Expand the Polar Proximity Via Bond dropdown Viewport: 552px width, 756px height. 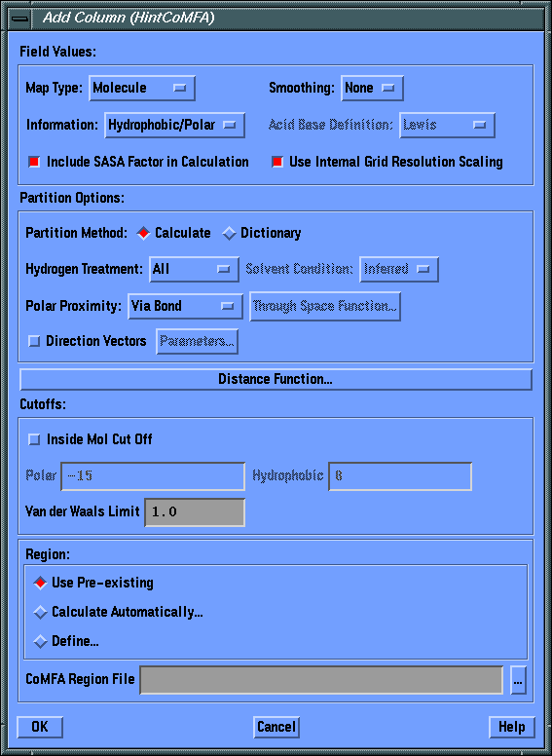pyautogui.click(x=185, y=306)
